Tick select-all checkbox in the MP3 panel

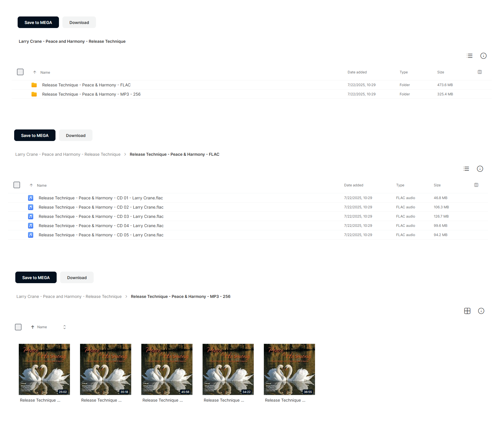[18, 327]
